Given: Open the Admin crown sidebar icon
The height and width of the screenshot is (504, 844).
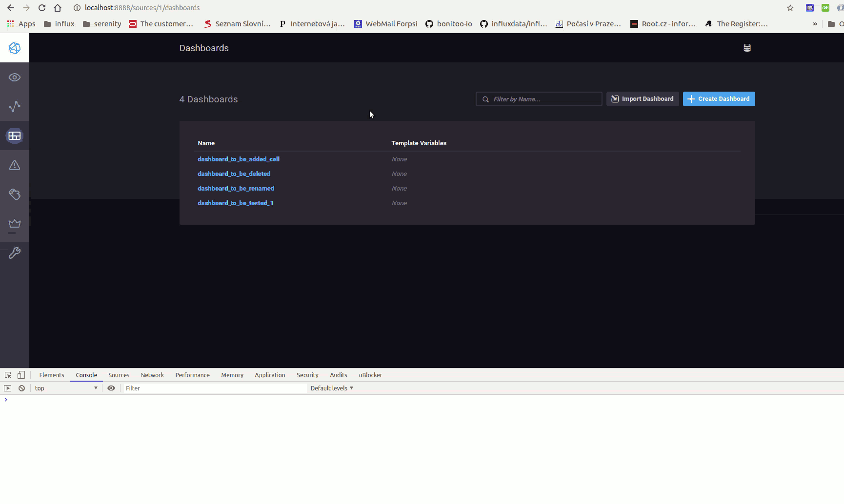Looking at the screenshot, I should coord(15,223).
